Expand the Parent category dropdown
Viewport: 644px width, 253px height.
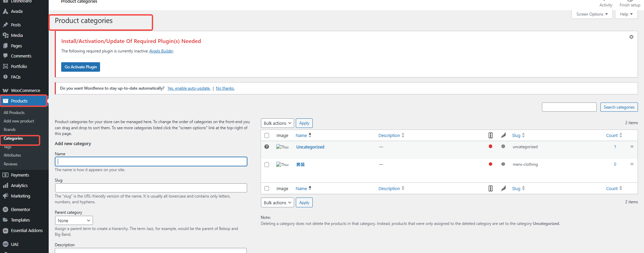tap(74, 221)
